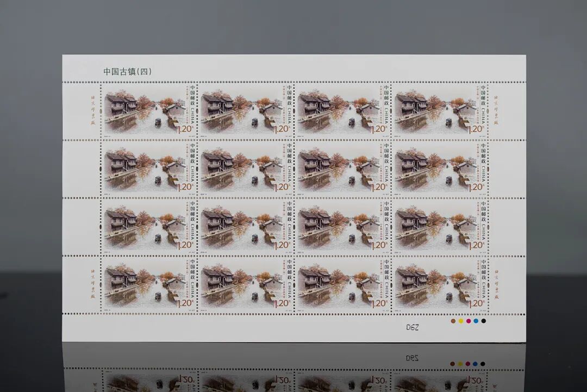Screen dimensions: 587x392
Task: Select the black color registration dot
Action: tap(483, 321)
